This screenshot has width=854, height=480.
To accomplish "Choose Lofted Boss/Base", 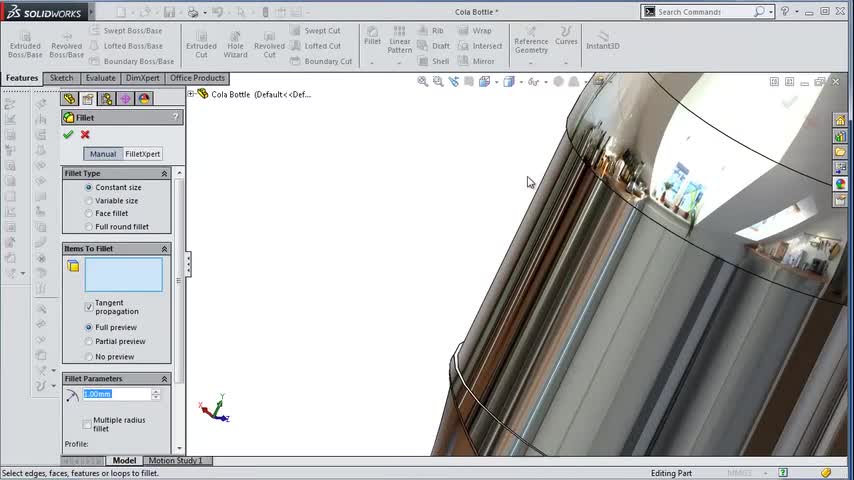I will 126,46.
